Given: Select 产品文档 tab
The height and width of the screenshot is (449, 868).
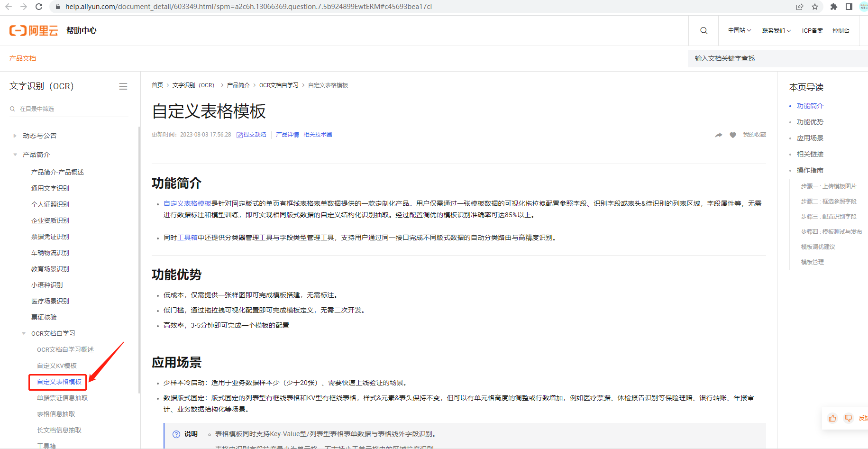Looking at the screenshot, I should [23, 58].
